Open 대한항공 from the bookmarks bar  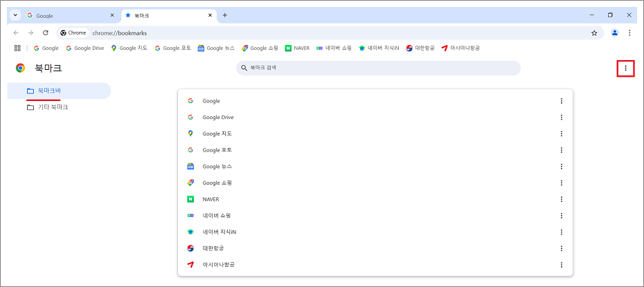point(420,48)
